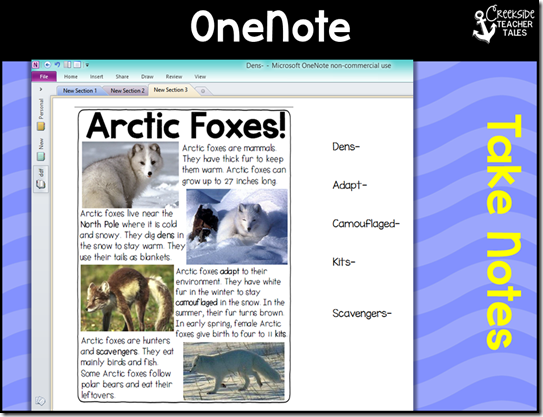Click the paragraph 'Arctic foxes are mammals'

(x=234, y=165)
